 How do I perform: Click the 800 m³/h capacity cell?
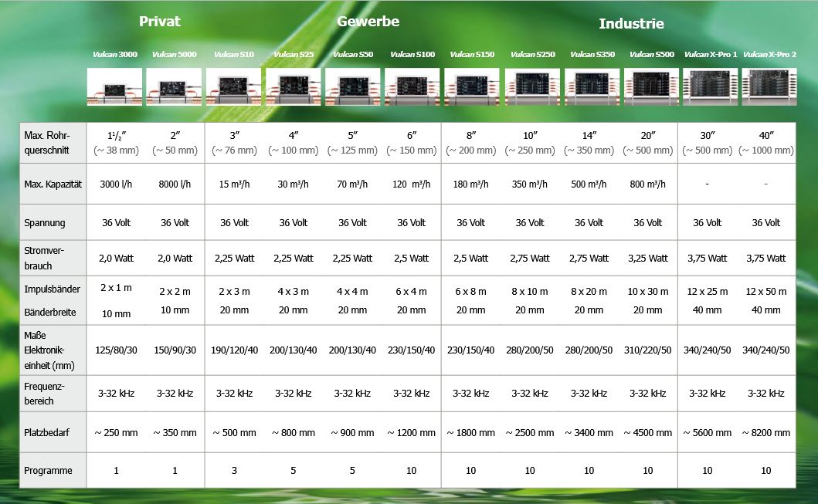pyautogui.click(x=648, y=184)
